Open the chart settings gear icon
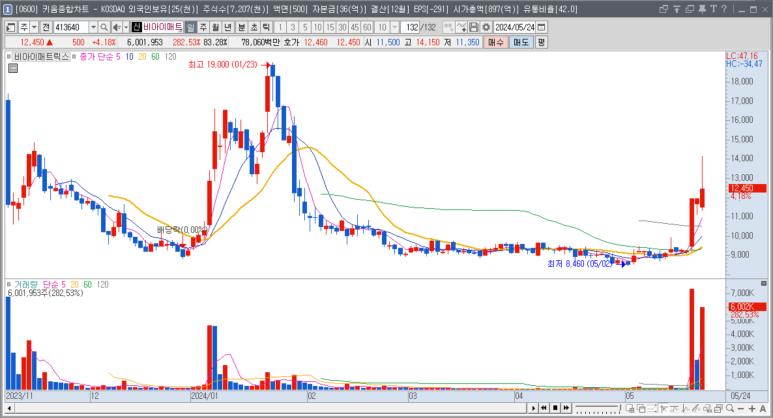 point(486,27)
